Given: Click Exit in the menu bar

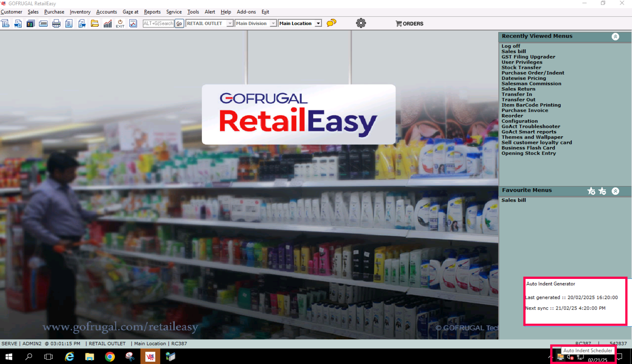Looking at the screenshot, I should [x=265, y=12].
